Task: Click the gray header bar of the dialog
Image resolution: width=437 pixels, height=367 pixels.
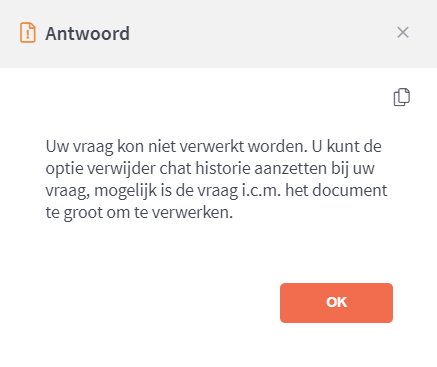Action: click(x=218, y=34)
